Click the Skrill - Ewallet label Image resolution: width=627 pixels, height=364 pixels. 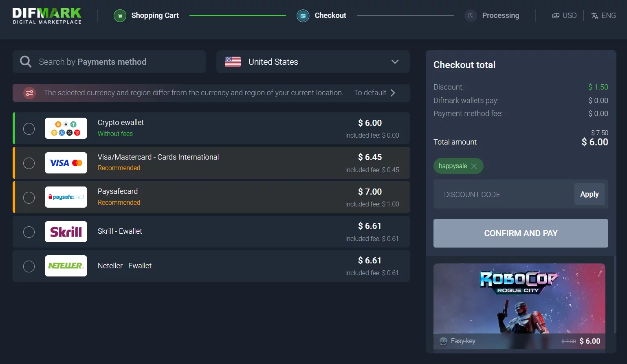120,231
